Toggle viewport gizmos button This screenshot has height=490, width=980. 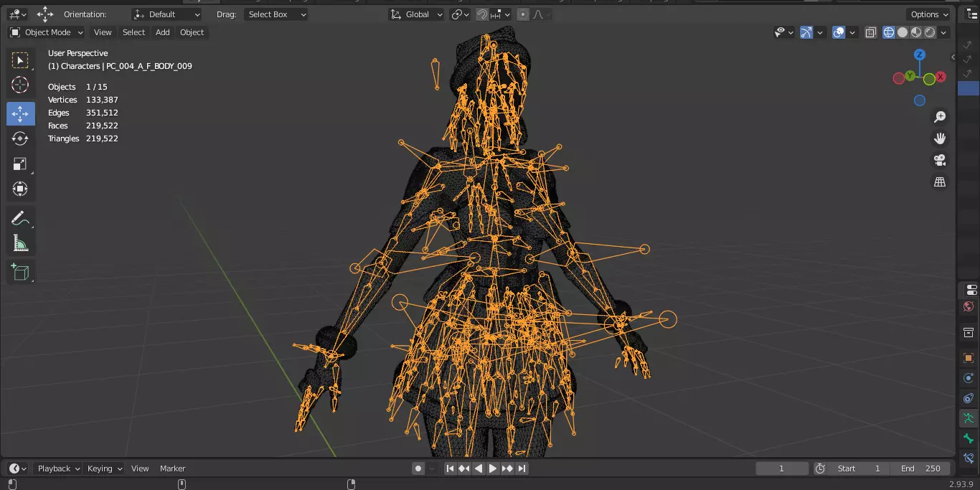(x=806, y=32)
